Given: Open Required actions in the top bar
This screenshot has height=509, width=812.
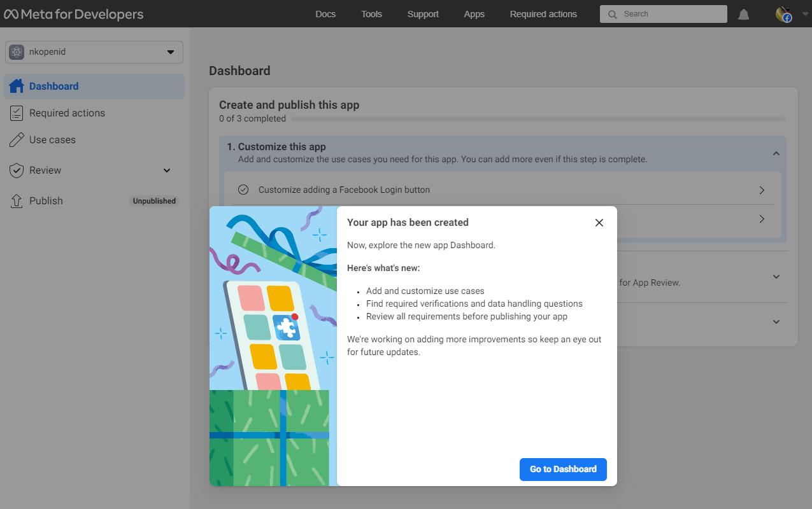Looking at the screenshot, I should [x=543, y=14].
